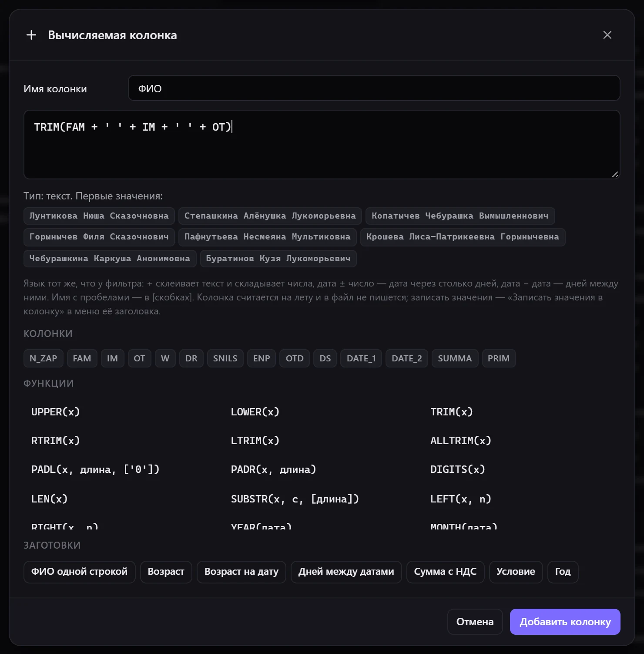Insert the FAM column chip

(x=82, y=358)
